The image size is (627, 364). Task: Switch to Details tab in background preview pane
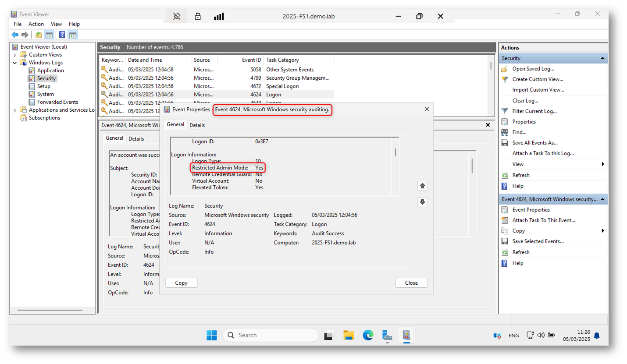pyautogui.click(x=136, y=138)
